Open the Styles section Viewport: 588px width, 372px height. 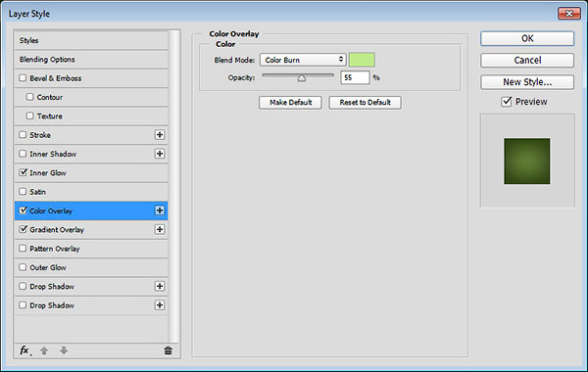(91, 40)
